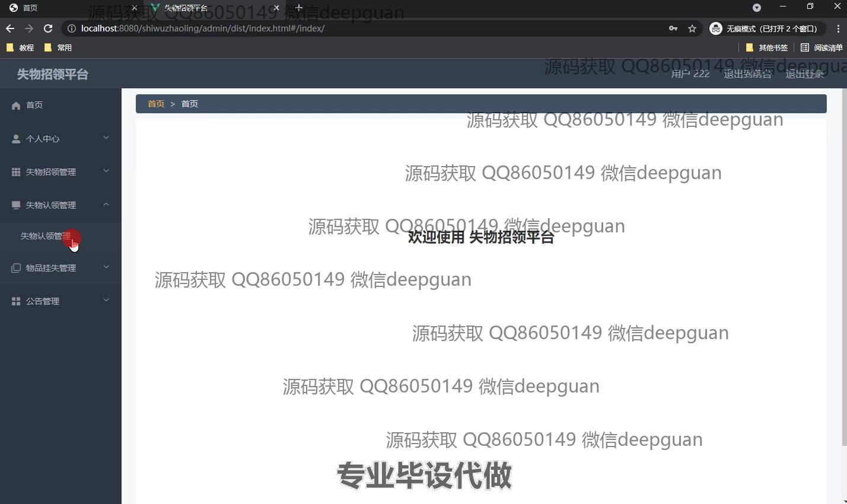This screenshot has height=504, width=847.
Task: Expand the 物品挂失管理 menu arrow
Action: tap(106, 267)
